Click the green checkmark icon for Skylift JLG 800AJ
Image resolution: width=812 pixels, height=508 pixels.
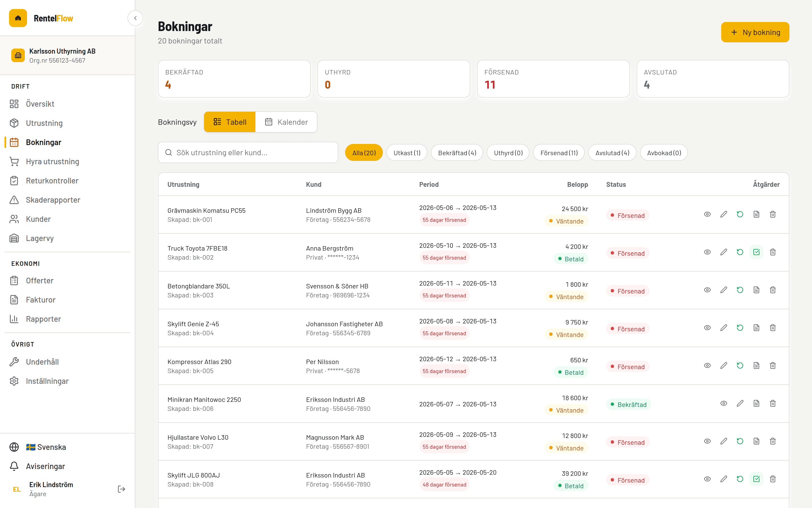click(x=756, y=479)
